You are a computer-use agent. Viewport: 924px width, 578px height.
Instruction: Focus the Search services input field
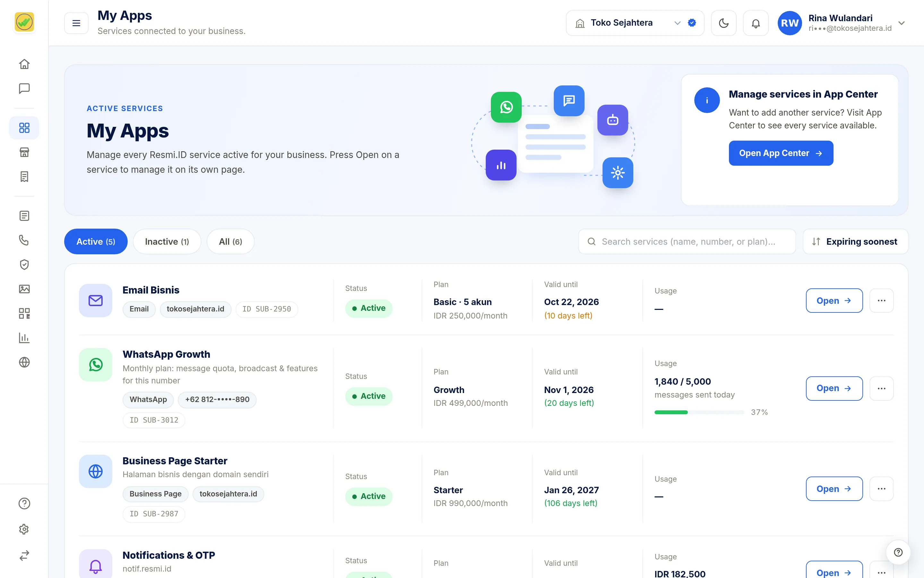coord(687,241)
